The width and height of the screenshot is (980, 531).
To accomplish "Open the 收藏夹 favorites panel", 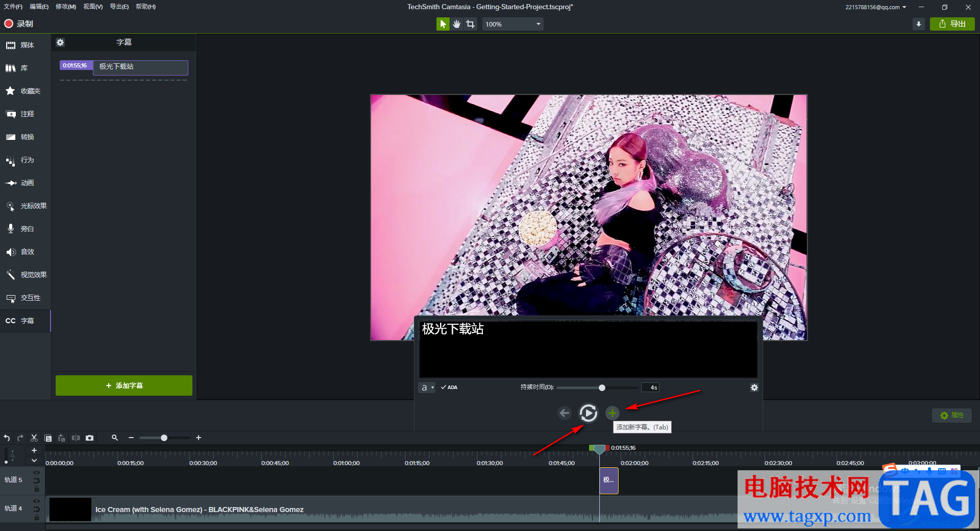I will point(26,91).
